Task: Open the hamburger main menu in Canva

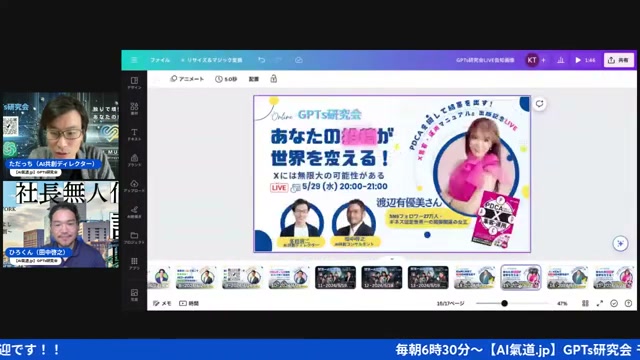Action: tap(134, 60)
